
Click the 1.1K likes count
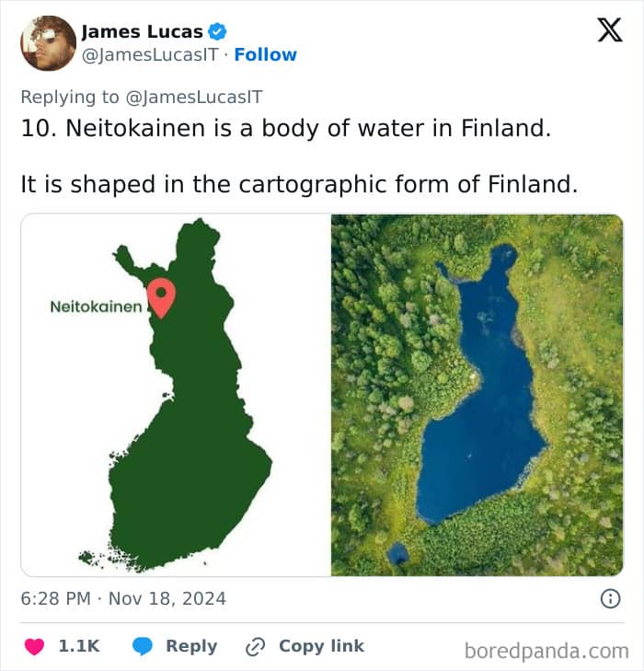coord(78,646)
